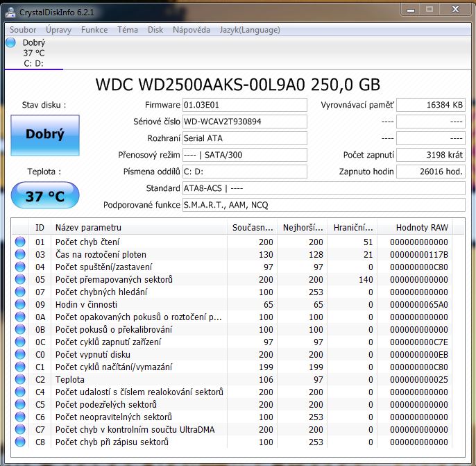The width and height of the screenshot is (476, 466).
Task: Click the CrystalDiskInfo title bar app icon
Action: (x=10, y=10)
